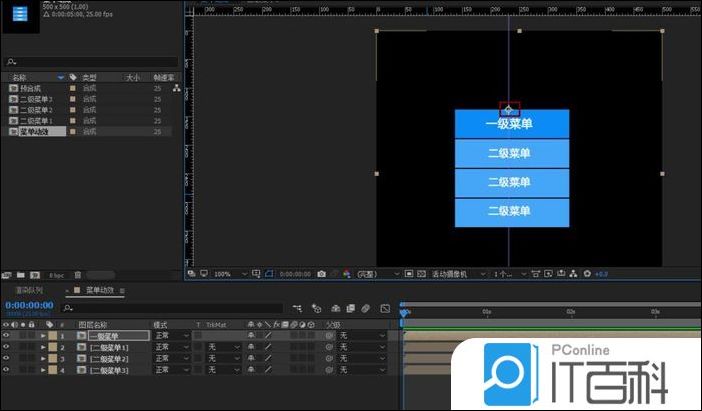Switch to the 渲染队列 tab

(31, 291)
